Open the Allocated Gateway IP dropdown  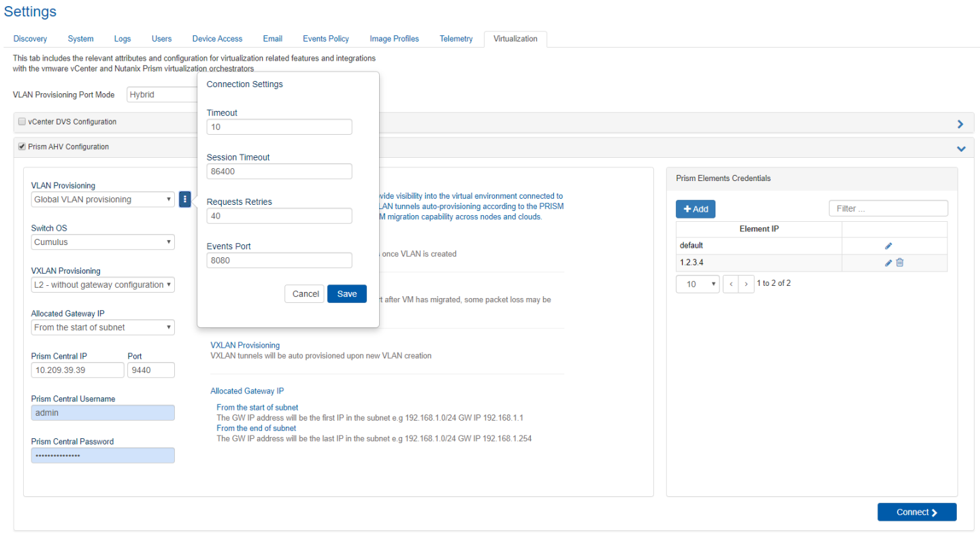[x=103, y=327]
